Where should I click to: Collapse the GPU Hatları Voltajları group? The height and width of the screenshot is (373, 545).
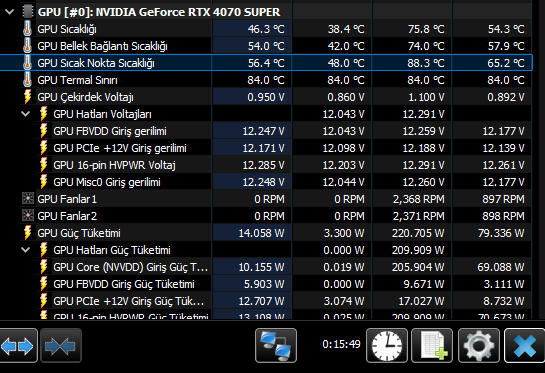25,114
